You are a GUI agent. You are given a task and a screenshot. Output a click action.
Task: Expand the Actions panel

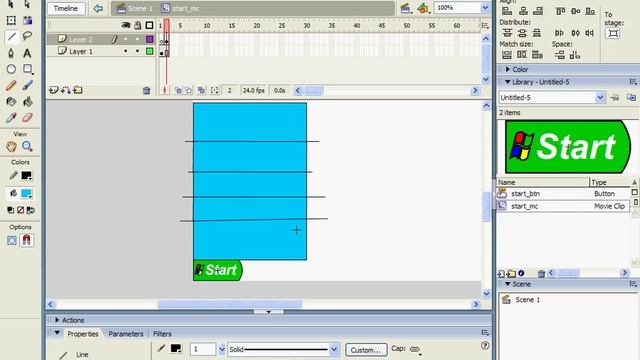[x=57, y=320]
